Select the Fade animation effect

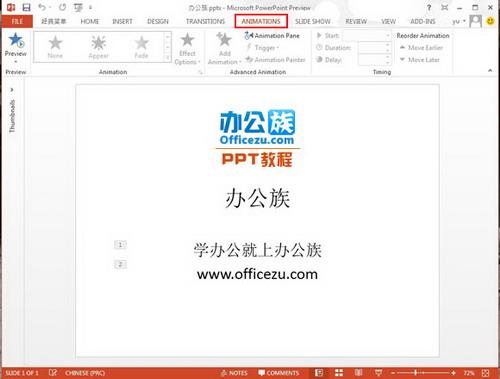[141, 47]
